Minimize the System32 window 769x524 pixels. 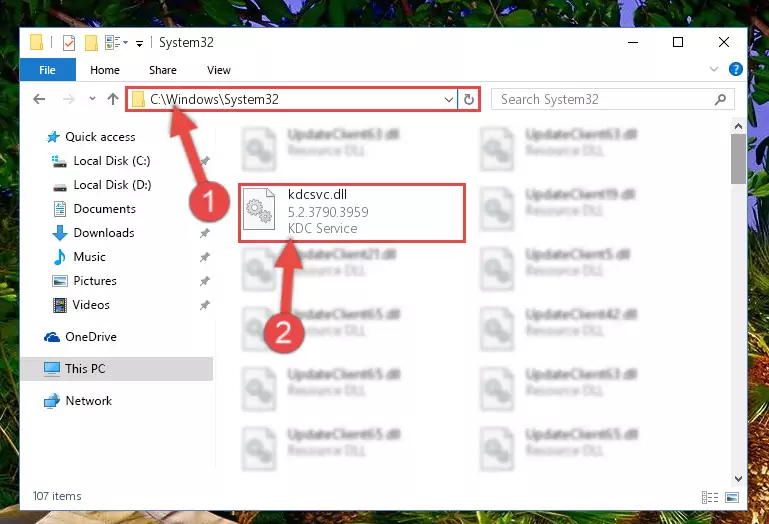pos(633,43)
